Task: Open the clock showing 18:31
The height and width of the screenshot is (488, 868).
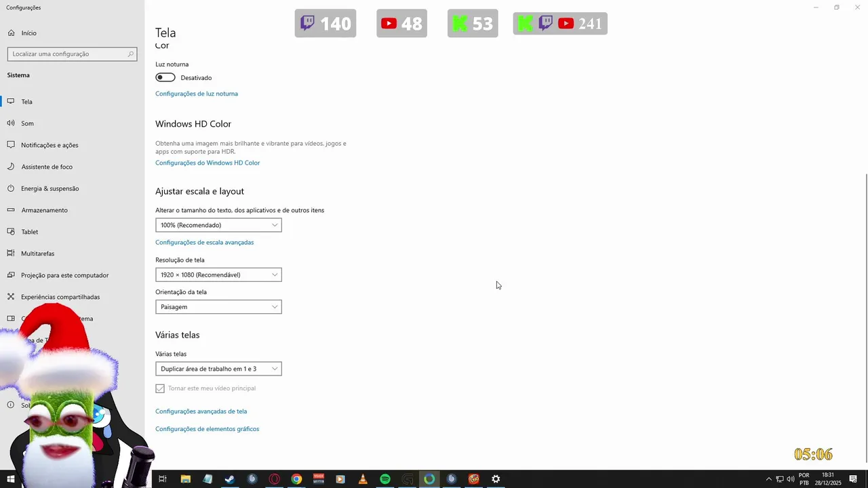Action: point(827,479)
